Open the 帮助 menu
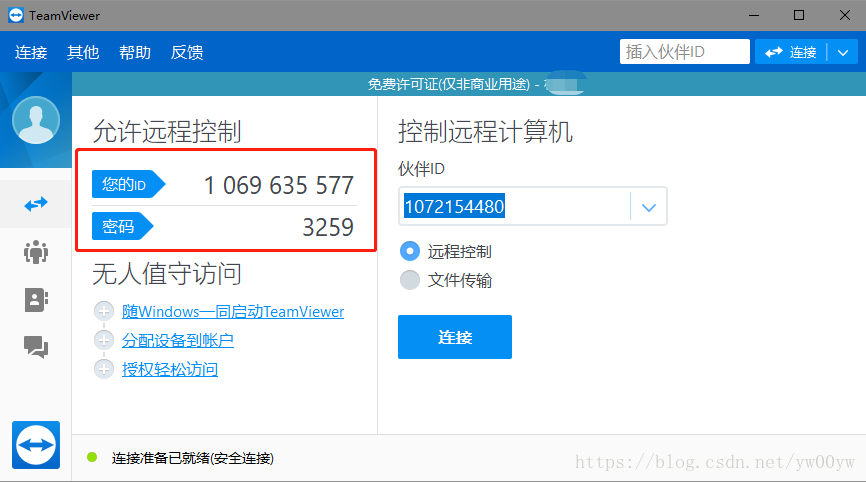 [135, 52]
